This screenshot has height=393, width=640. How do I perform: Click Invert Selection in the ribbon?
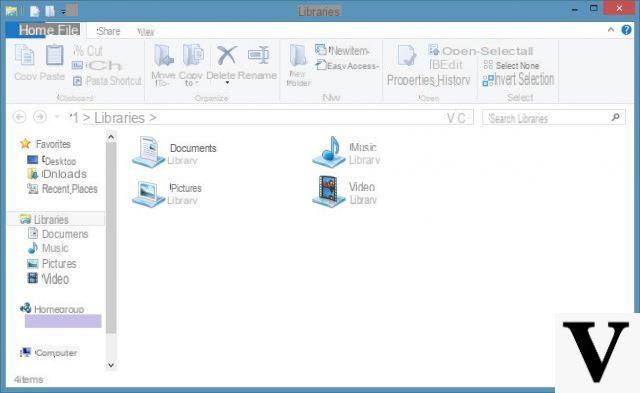518,80
